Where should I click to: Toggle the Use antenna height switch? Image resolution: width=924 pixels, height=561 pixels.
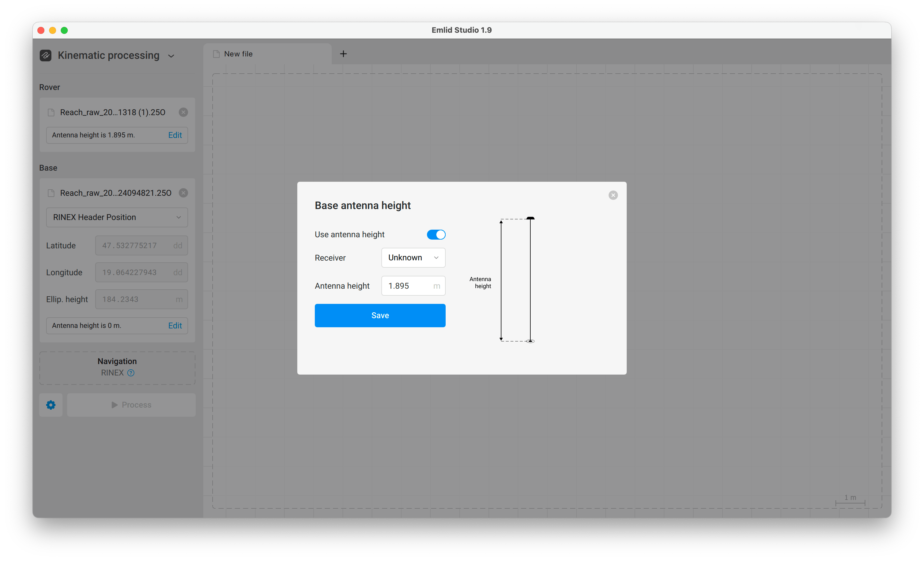[x=436, y=235]
